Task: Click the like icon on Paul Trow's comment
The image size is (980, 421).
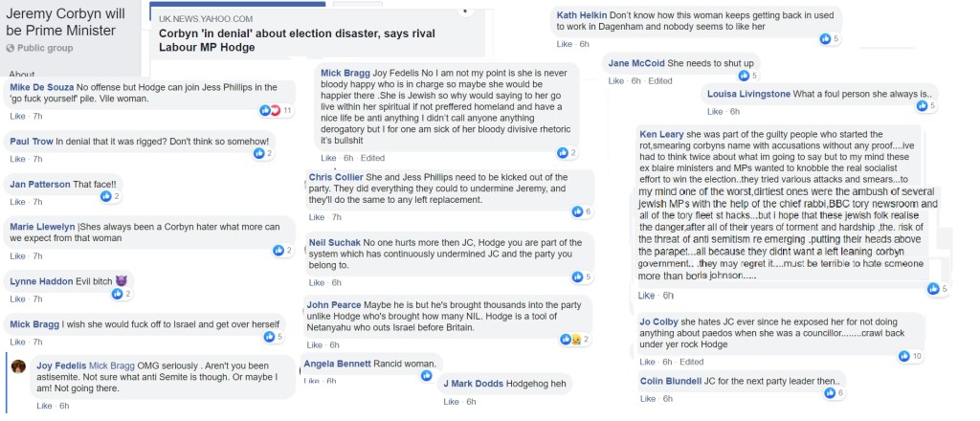Action: click(260, 153)
